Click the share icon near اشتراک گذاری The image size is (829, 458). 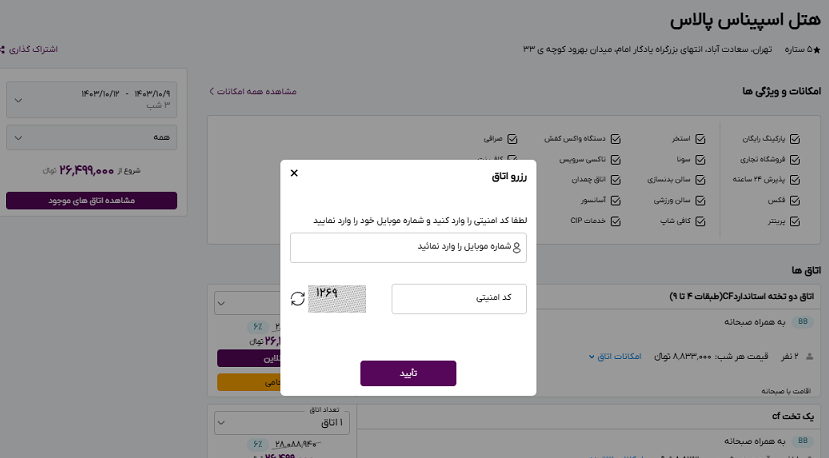(3, 48)
